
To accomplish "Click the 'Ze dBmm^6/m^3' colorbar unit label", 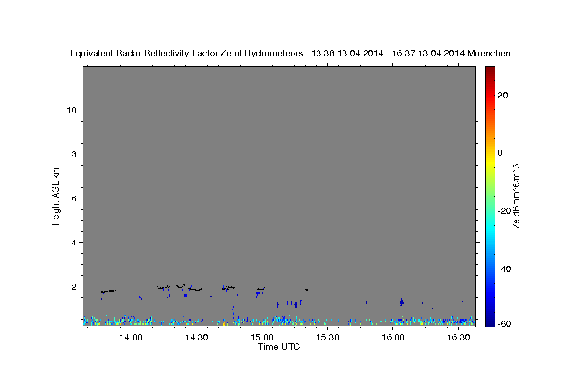I will [516, 196].
